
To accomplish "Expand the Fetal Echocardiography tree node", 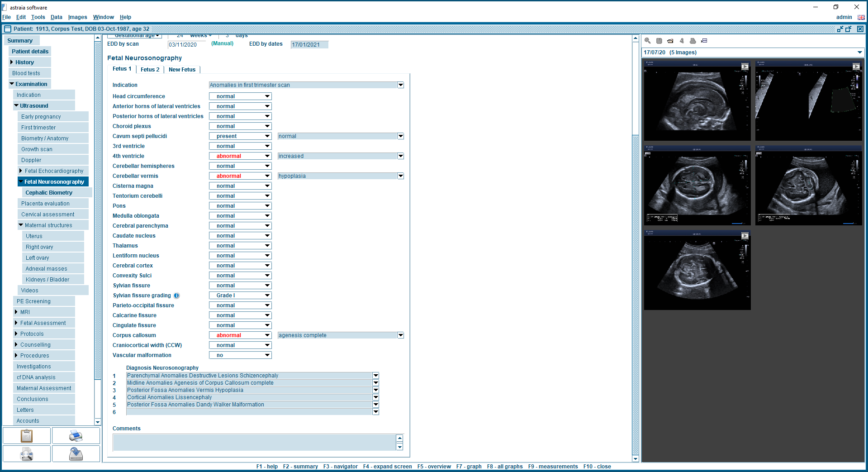I will 21,171.
